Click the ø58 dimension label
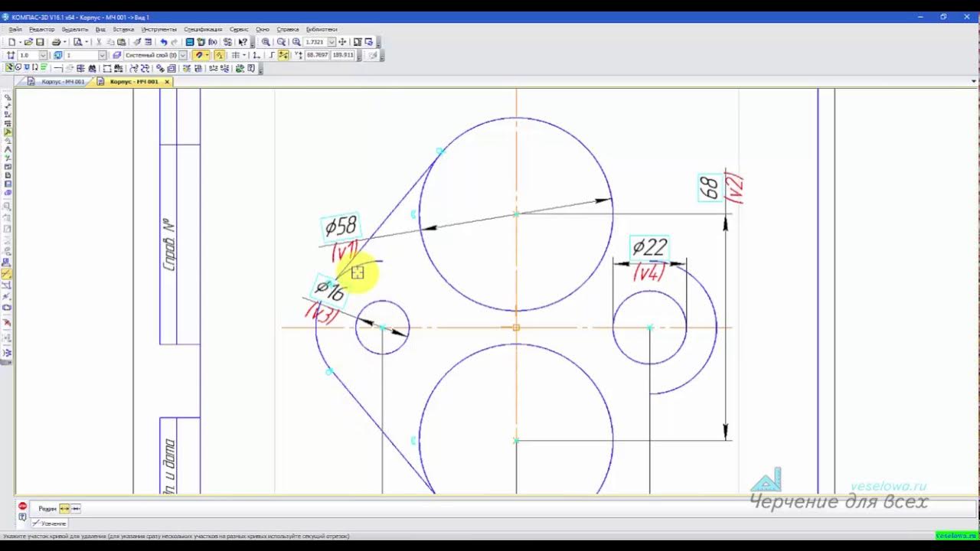Screen dimensions: 980x551 (x=341, y=227)
